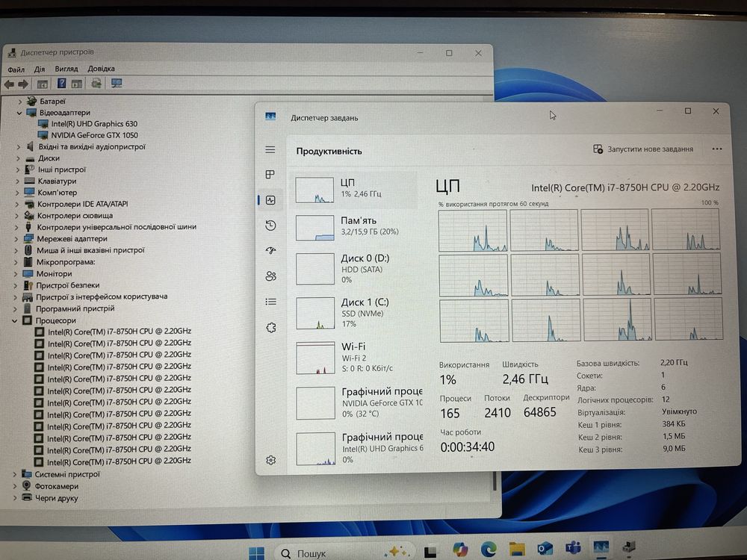The image size is (747, 560).
Task: Open the Файл menu
Action: (16, 69)
